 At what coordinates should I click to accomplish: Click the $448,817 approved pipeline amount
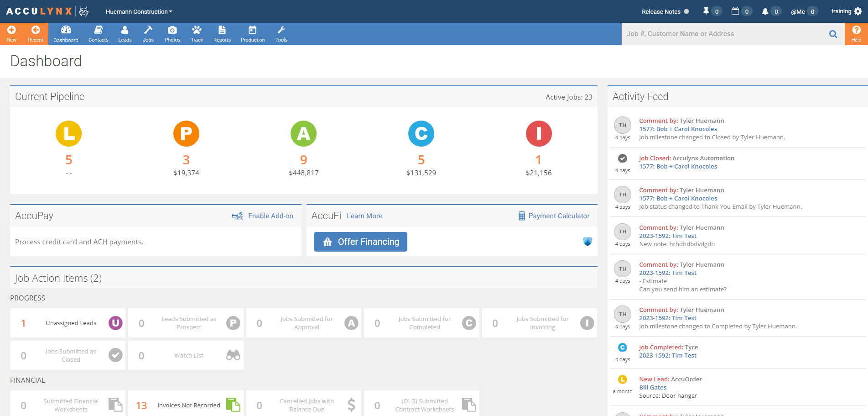point(303,173)
